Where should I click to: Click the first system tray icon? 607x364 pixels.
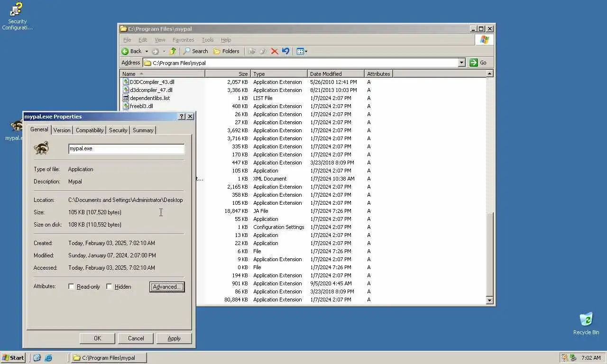(x=564, y=358)
